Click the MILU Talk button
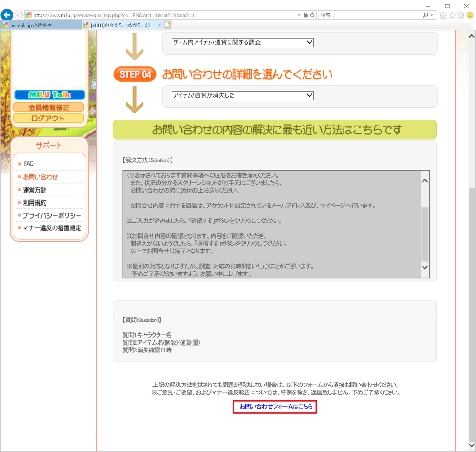Viewport: 476px width, 452px height. point(49,95)
